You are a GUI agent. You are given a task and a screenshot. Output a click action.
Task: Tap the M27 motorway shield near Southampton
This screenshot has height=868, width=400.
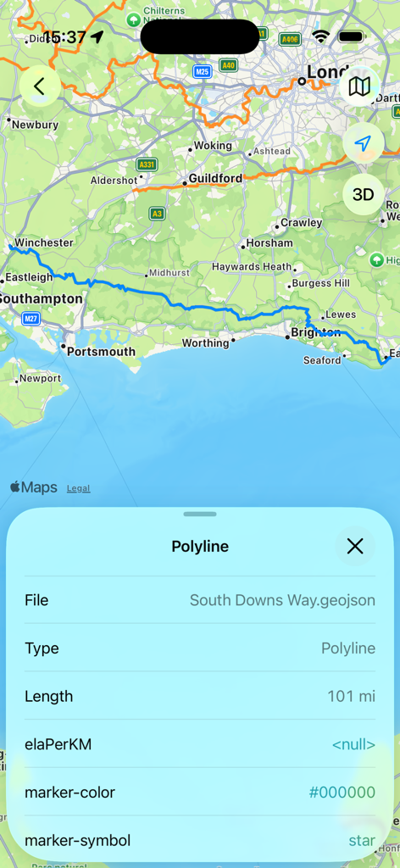tap(31, 319)
